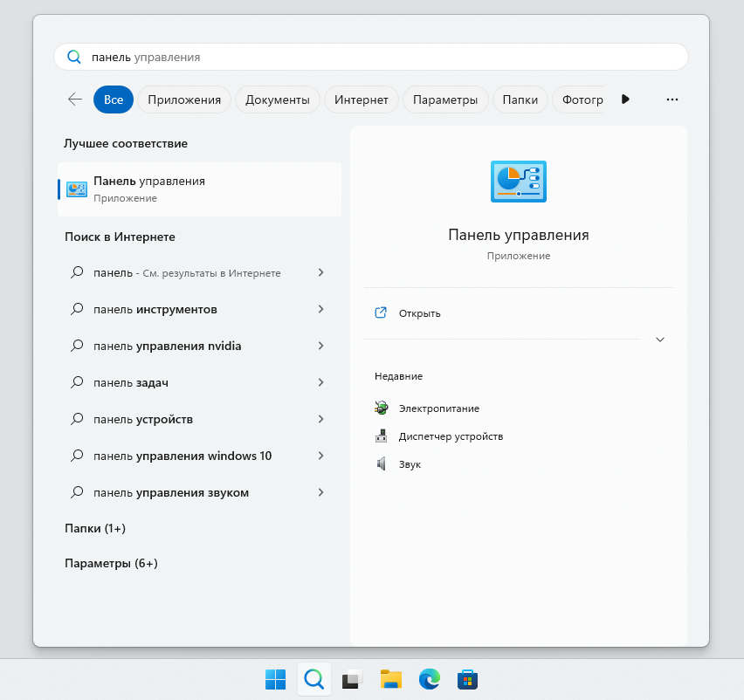Click the Search icon in the taskbar
The width and height of the screenshot is (744, 700).
pos(313,679)
